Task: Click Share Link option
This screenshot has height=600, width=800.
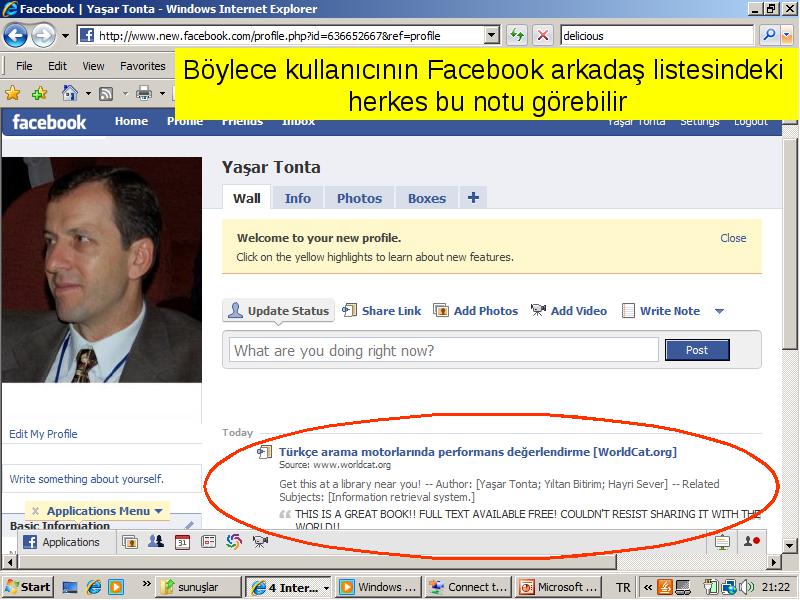Action: [x=382, y=311]
